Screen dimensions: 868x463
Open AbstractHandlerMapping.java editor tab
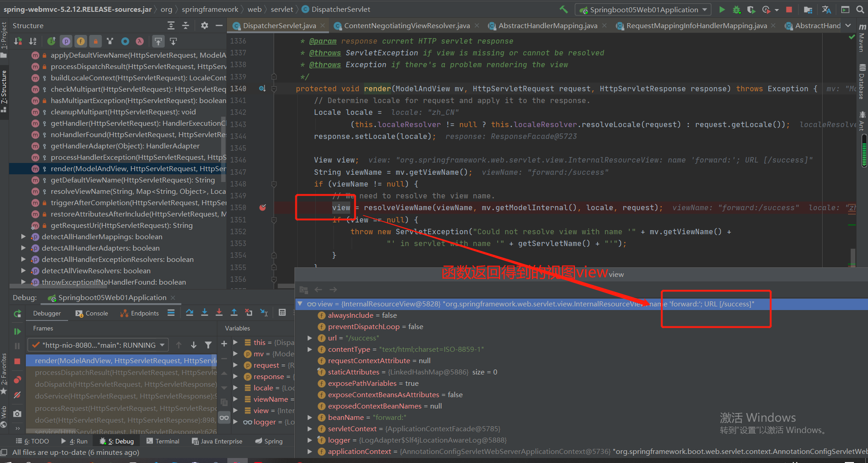click(548, 25)
